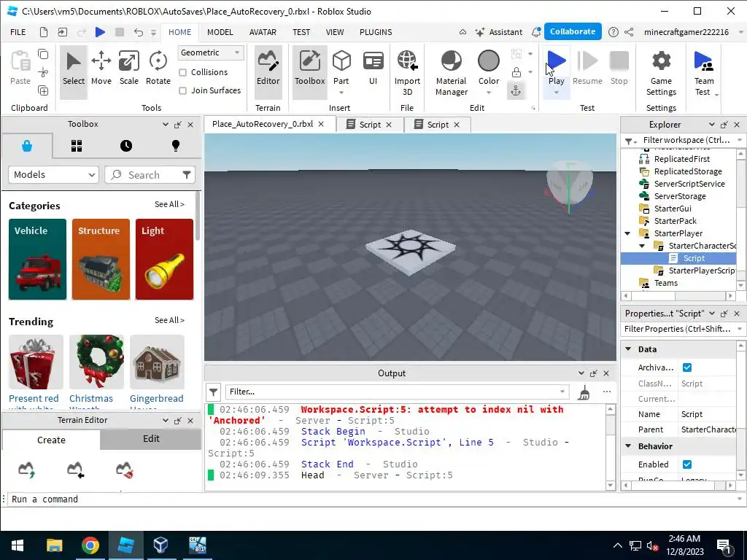Click the Undo arrow in quick access bar
The height and width of the screenshot is (560, 747).
click(x=138, y=32)
